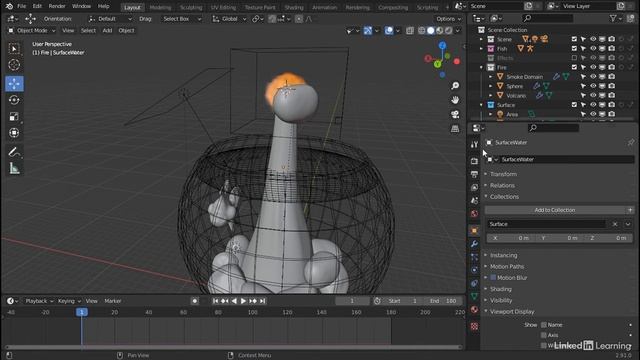Toggle X-ray display icon

coord(410,31)
